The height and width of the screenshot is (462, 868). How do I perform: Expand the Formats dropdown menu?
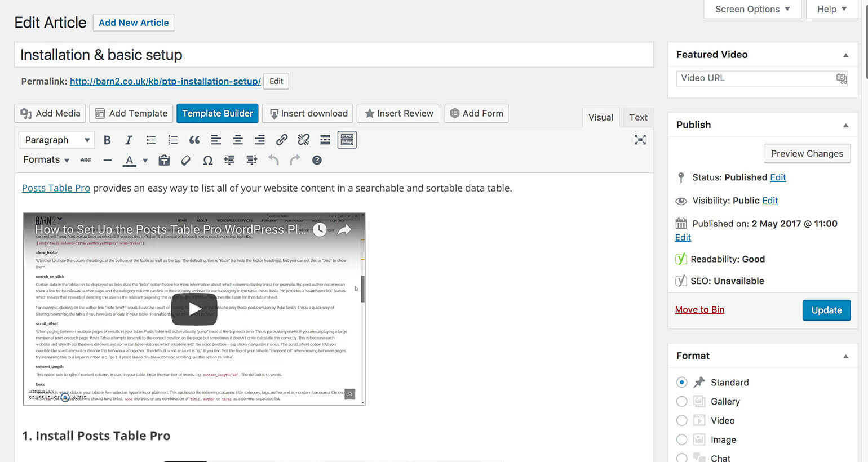point(46,160)
